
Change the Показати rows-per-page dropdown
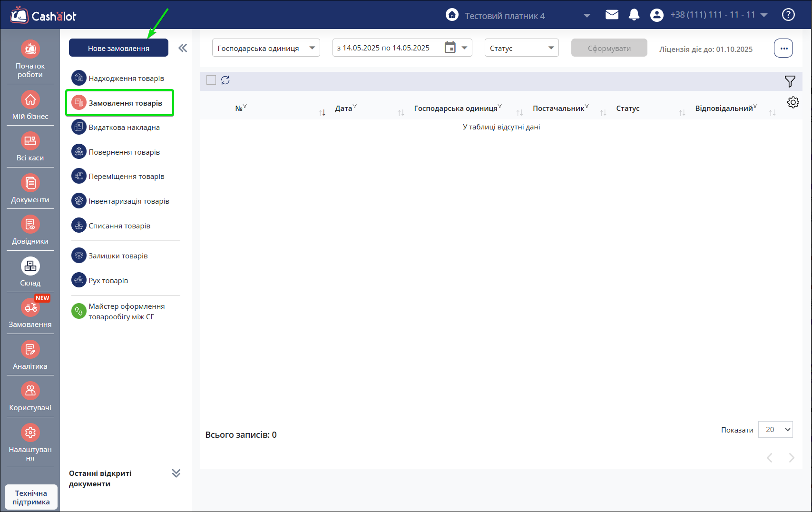pyautogui.click(x=775, y=430)
